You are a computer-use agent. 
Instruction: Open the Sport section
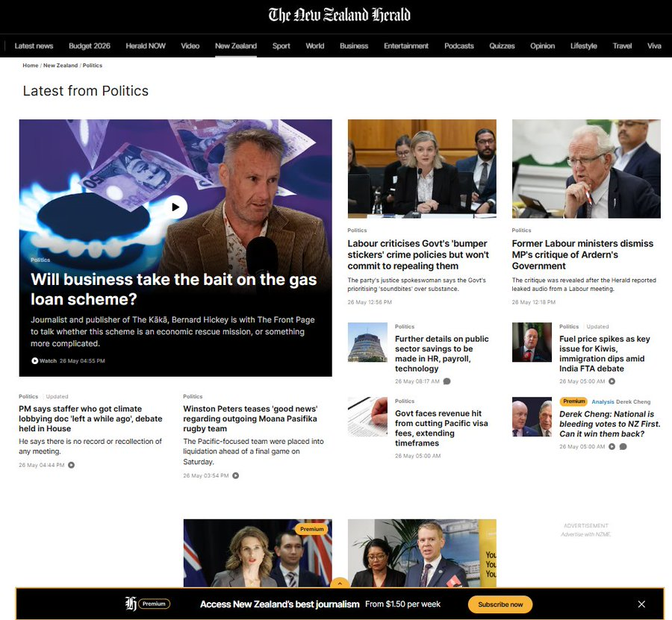point(281,46)
